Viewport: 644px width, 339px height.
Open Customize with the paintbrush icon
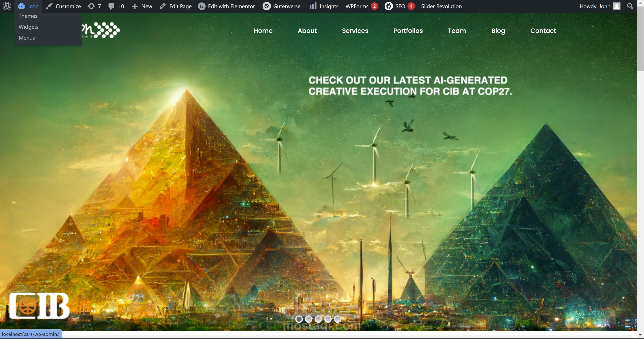[x=63, y=6]
